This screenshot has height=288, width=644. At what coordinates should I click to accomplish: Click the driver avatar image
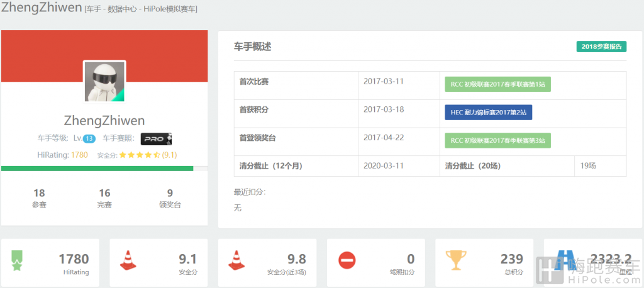104,81
